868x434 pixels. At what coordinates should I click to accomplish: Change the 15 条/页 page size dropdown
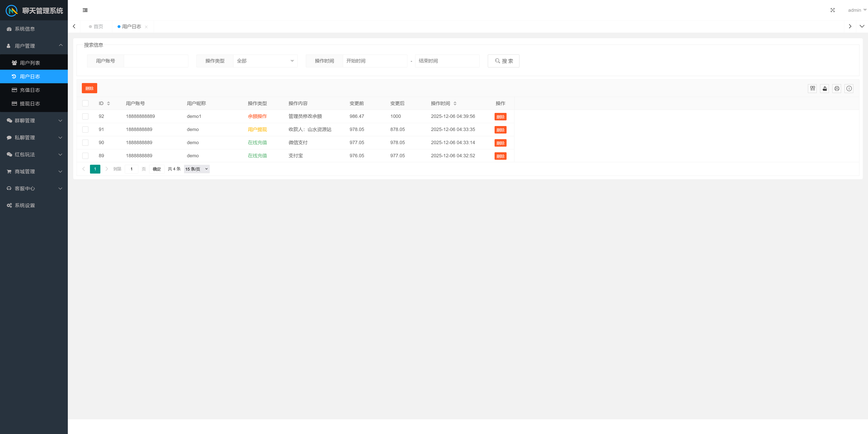point(197,169)
